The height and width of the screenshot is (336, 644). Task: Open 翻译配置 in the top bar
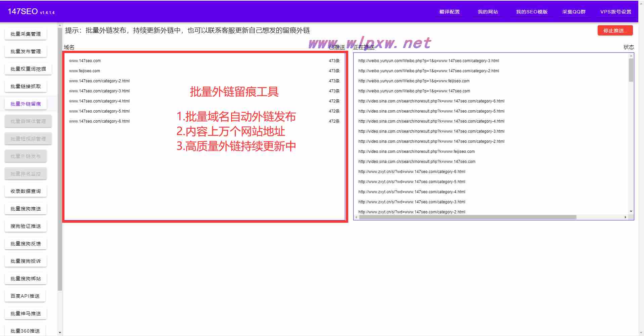point(449,12)
